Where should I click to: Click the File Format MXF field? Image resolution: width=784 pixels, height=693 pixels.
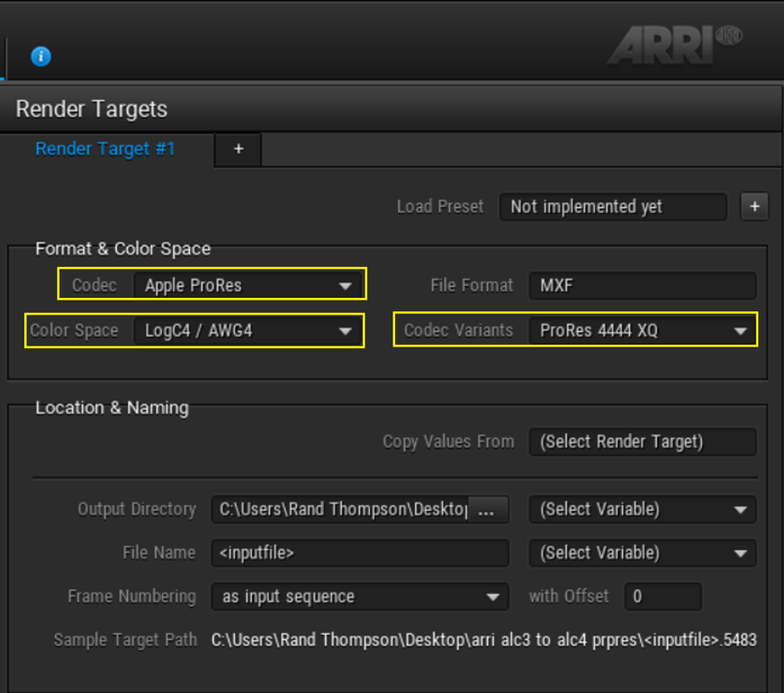point(643,286)
